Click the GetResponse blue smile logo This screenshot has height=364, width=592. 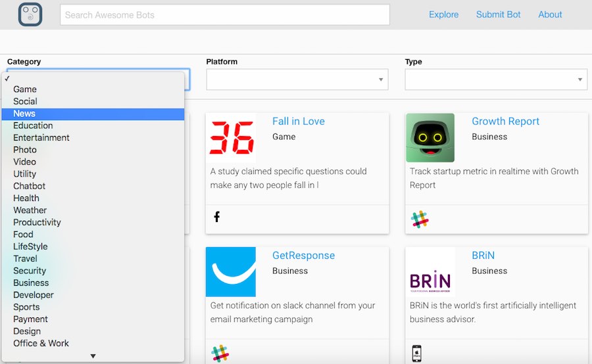(x=231, y=272)
